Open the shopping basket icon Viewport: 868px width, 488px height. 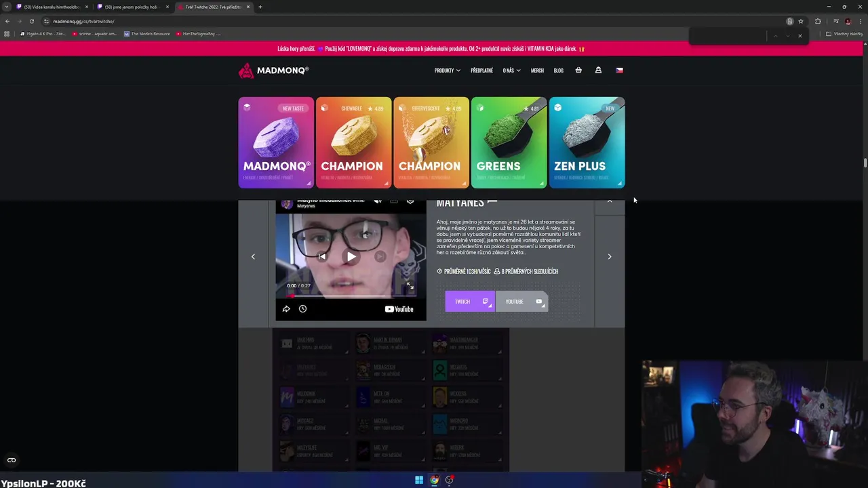[578, 70]
